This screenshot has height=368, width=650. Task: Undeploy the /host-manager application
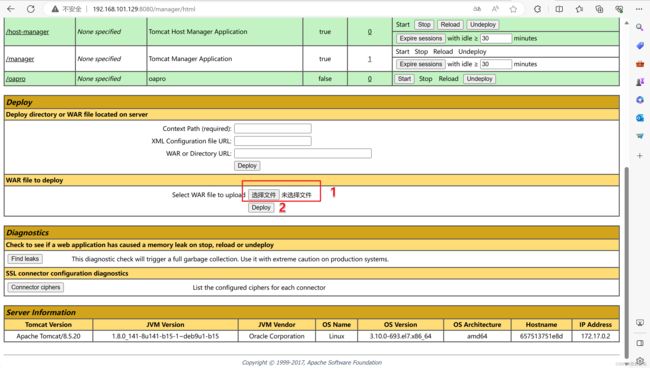(483, 24)
